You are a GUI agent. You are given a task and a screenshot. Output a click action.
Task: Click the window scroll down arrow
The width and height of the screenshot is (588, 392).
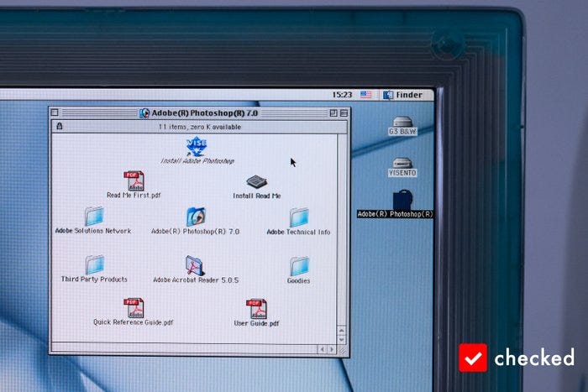pyautogui.click(x=341, y=339)
